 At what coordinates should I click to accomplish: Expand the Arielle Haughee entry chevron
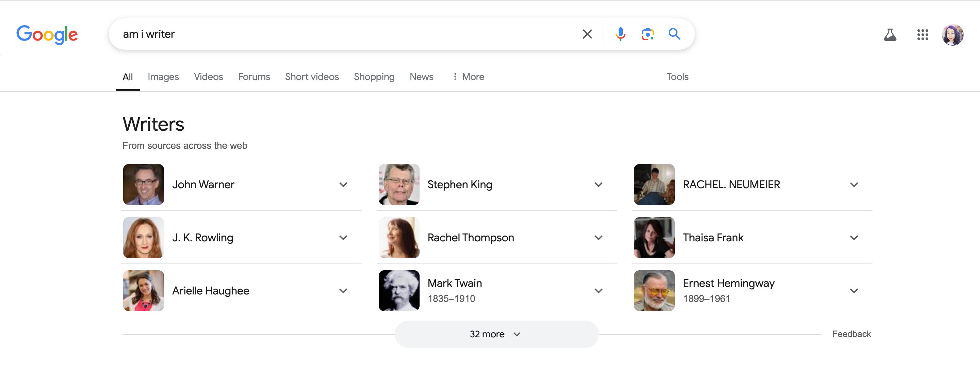click(343, 291)
